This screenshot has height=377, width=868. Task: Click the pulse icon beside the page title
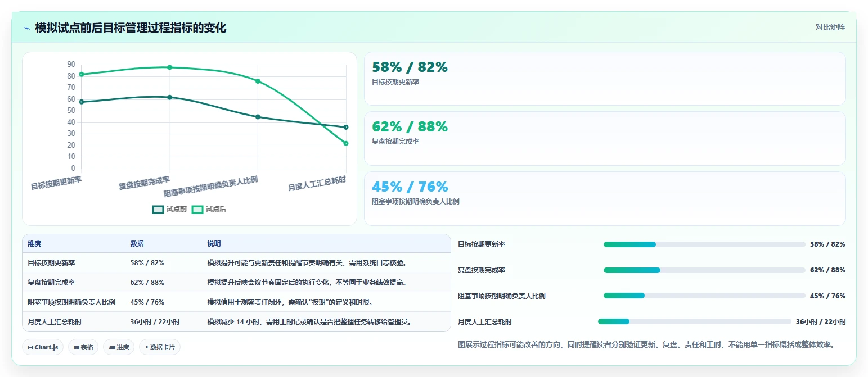coord(26,28)
